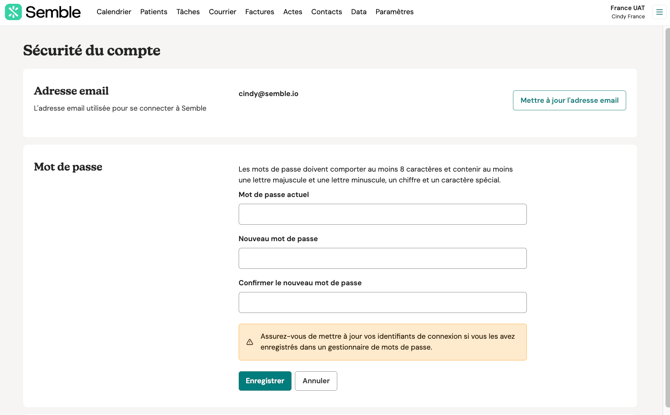This screenshot has width=670, height=415.
Task: Open the Data menu
Action: point(359,12)
